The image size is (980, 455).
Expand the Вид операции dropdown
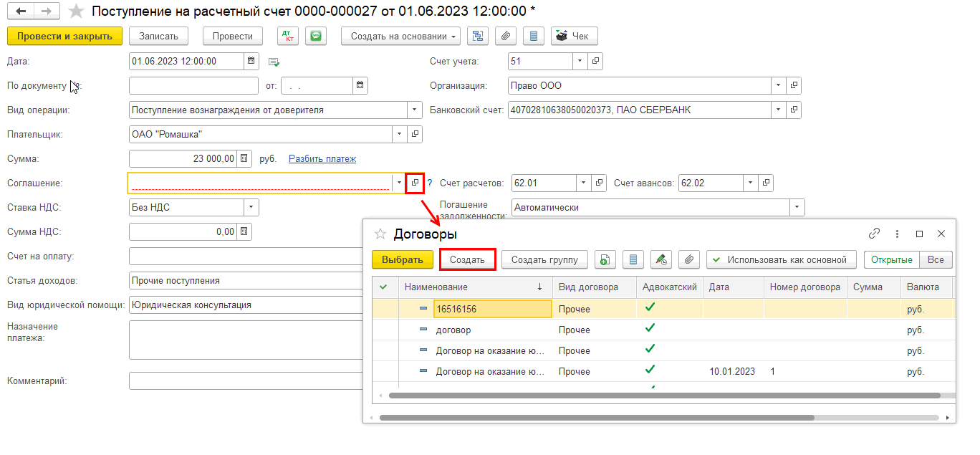coord(414,110)
